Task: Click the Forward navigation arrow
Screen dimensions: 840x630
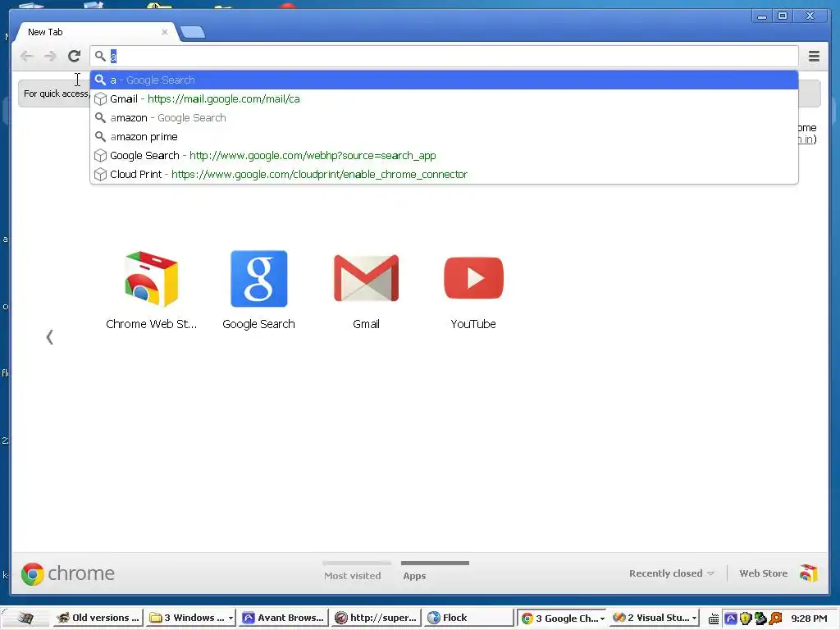Action: pyautogui.click(x=50, y=56)
